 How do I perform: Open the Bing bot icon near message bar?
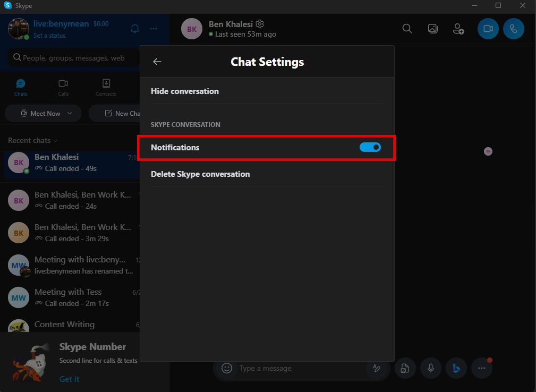(456, 368)
